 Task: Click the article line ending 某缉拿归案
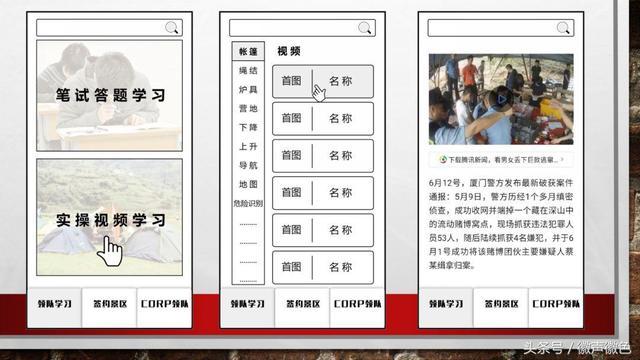(x=452, y=265)
